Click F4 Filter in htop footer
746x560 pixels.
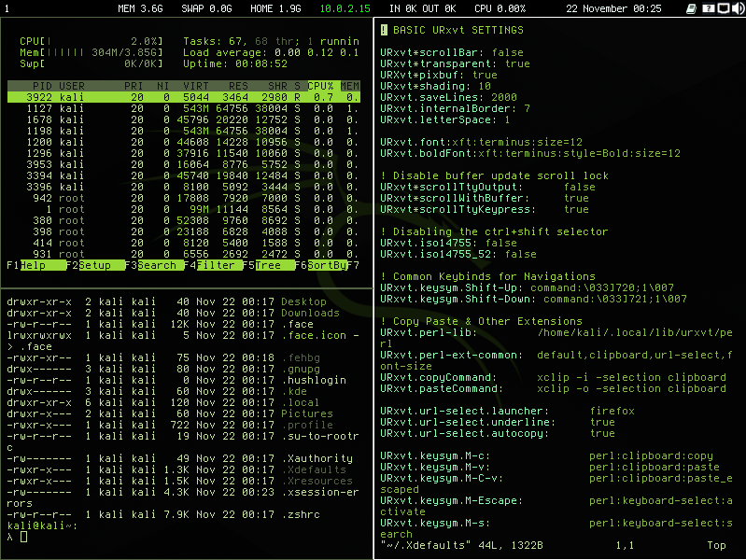pos(213,265)
